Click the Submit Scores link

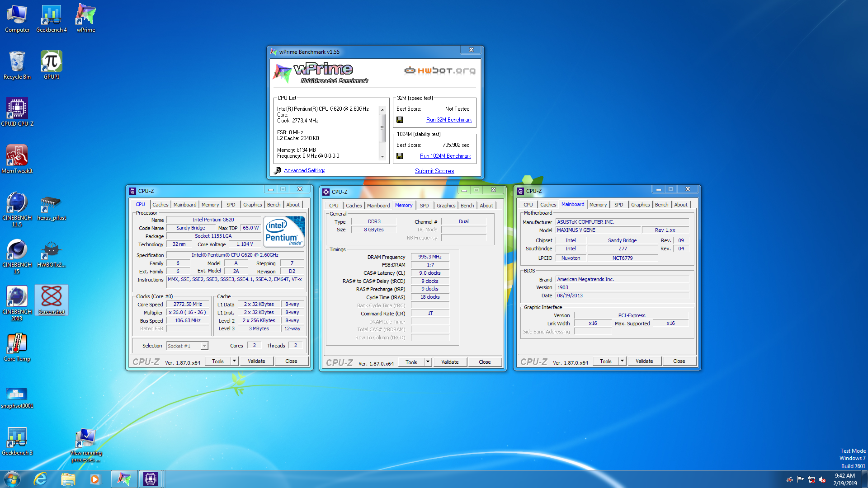point(434,171)
